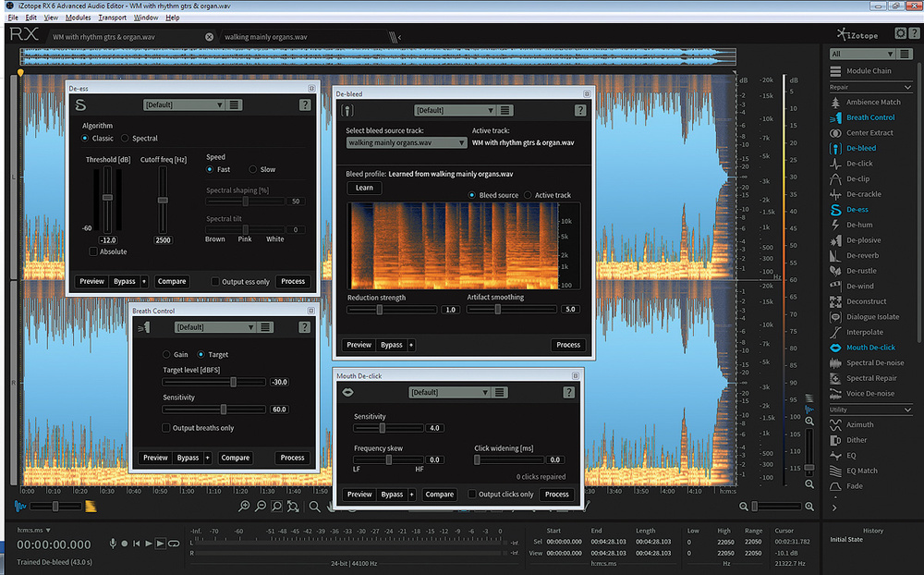Open the De-ess preset menu icon
924x575 pixels.
pyautogui.click(x=234, y=104)
